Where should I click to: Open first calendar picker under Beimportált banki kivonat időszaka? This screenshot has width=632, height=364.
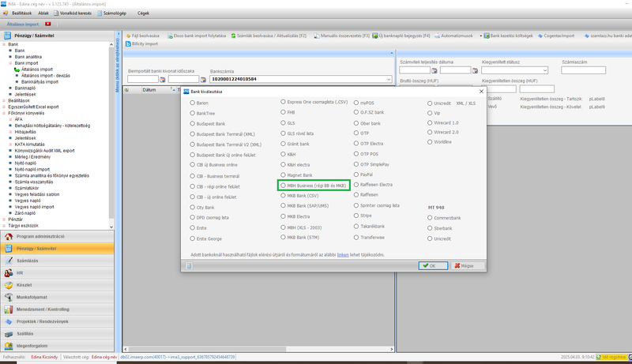tap(163, 79)
